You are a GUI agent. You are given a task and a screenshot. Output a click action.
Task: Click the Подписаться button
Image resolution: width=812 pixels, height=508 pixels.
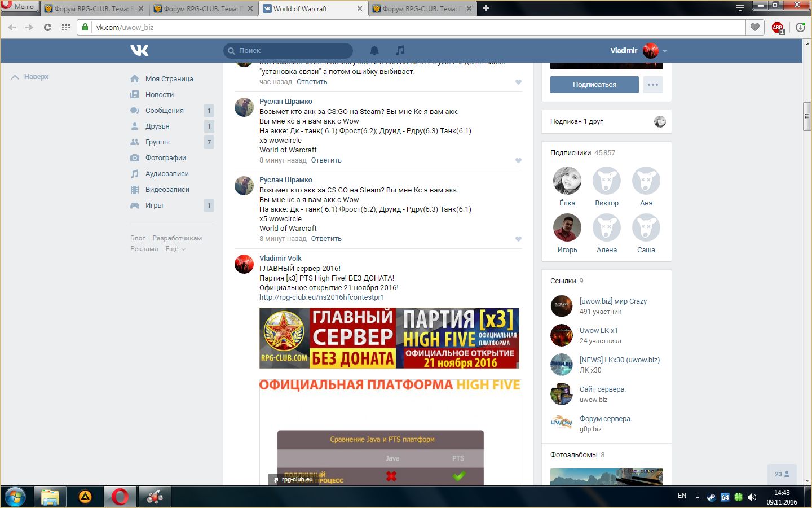[x=594, y=85]
